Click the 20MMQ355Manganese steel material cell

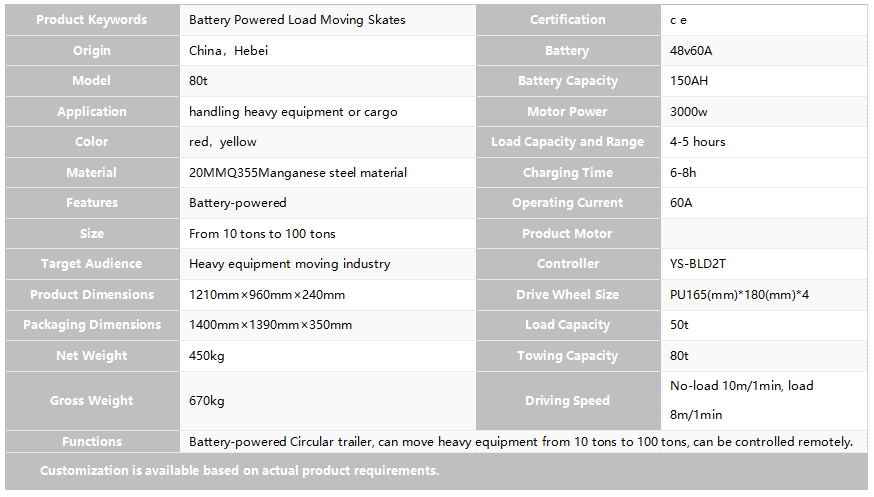click(x=328, y=173)
